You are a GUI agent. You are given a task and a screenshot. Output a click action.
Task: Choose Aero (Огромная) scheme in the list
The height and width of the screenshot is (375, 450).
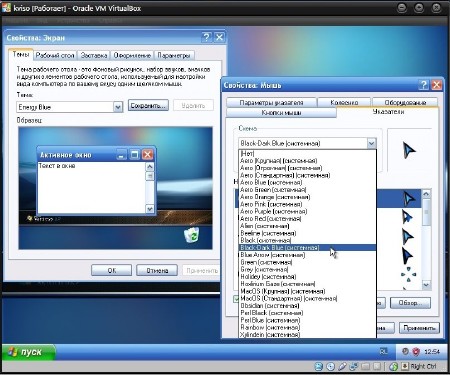pyautogui.click(x=307, y=168)
